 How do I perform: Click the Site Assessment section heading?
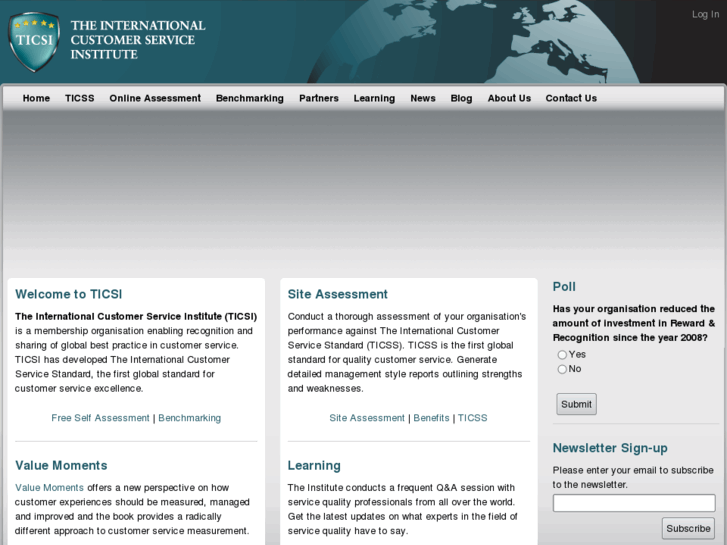click(338, 295)
